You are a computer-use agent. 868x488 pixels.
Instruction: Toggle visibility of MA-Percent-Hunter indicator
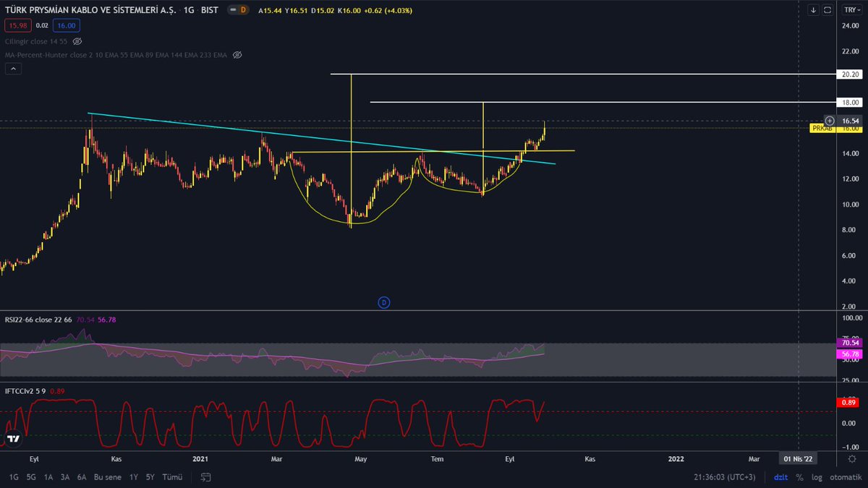237,55
